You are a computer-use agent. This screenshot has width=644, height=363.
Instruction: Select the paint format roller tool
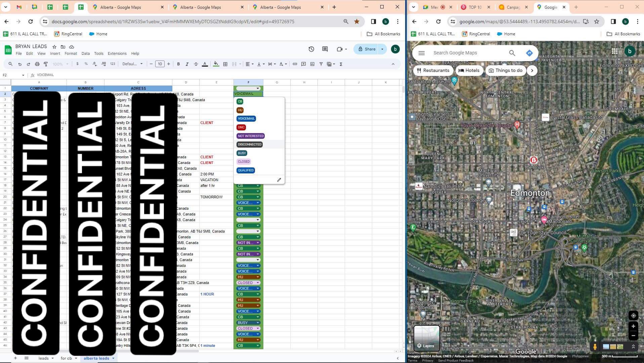click(46, 64)
